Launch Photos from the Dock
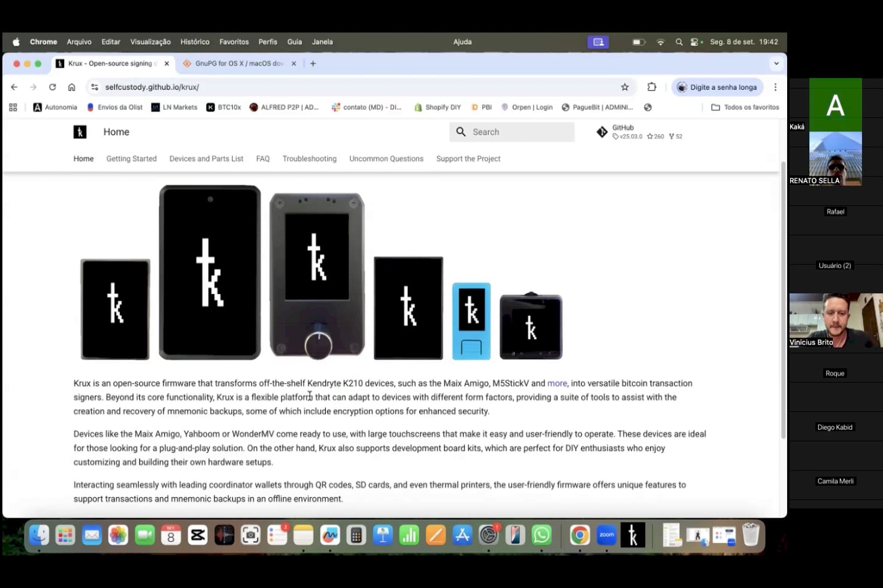Viewport: 883px width, 588px height. pyautogui.click(x=118, y=535)
